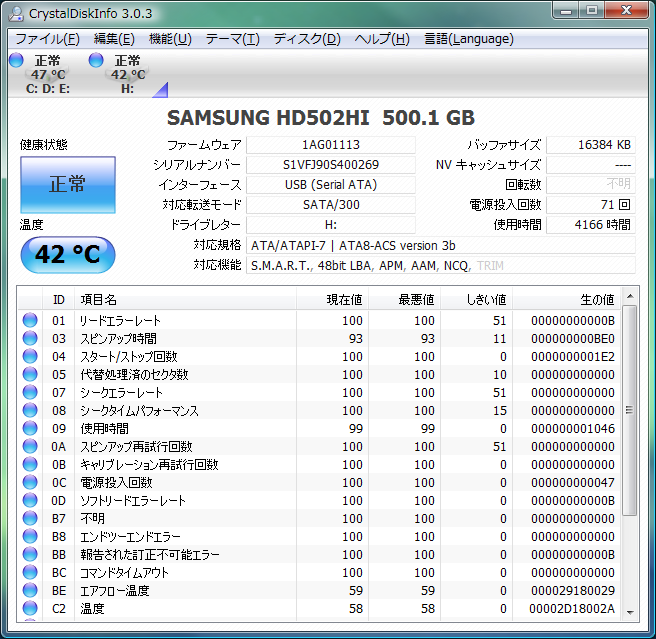656x639 pixels.
Task: Click status orb for attribute 09
Action: point(30,428)
